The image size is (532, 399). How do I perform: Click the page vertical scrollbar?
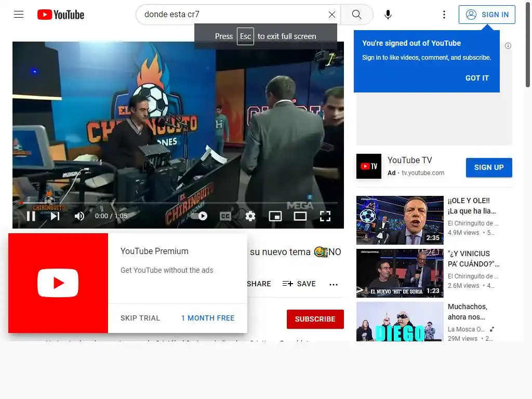pos(528,44)
